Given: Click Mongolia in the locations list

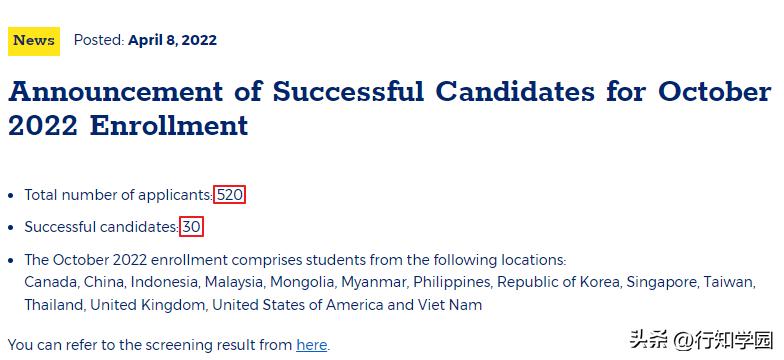Looking at the screenshot, I should pyautogui.click(x=302, y=282).
